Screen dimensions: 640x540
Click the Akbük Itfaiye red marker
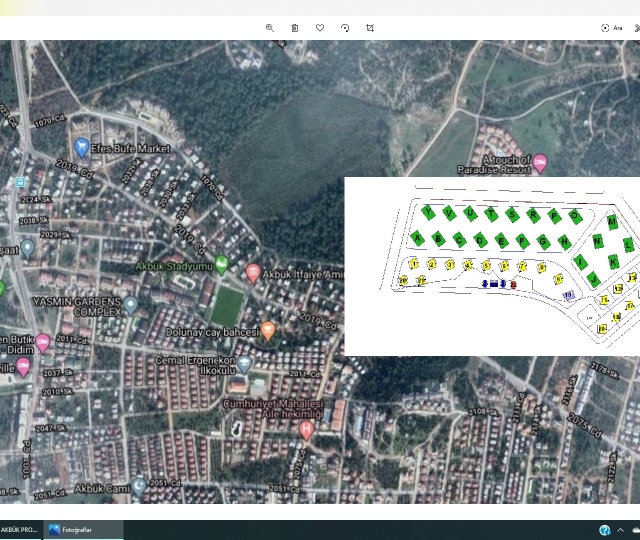[x=253, y=272]
